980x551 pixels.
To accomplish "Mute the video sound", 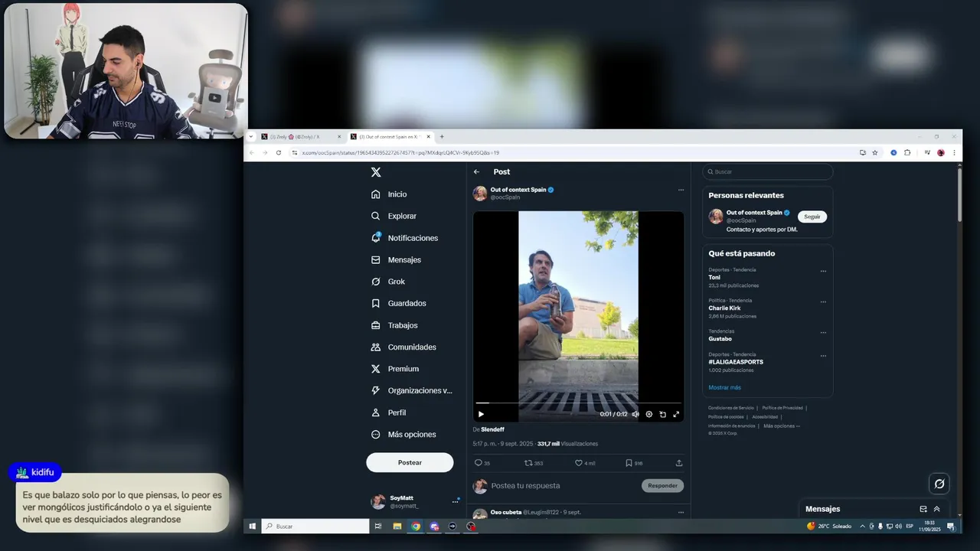I will pos(635,414).
